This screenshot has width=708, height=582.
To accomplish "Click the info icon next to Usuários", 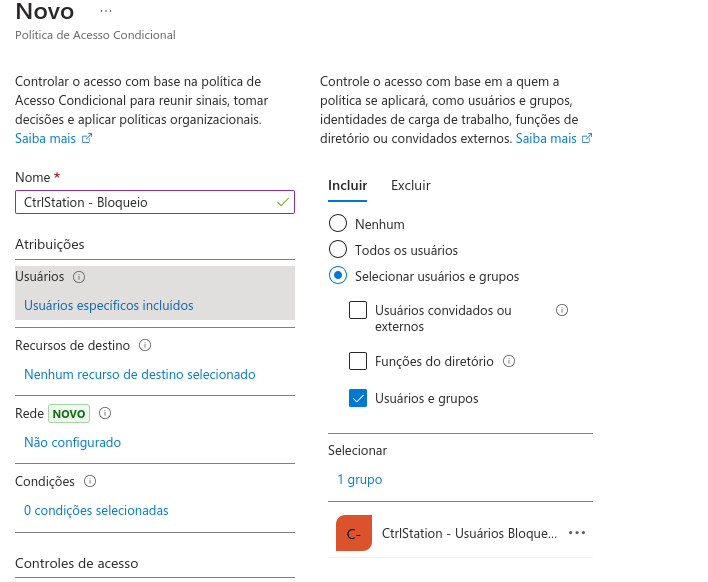I will coord(79,277).
